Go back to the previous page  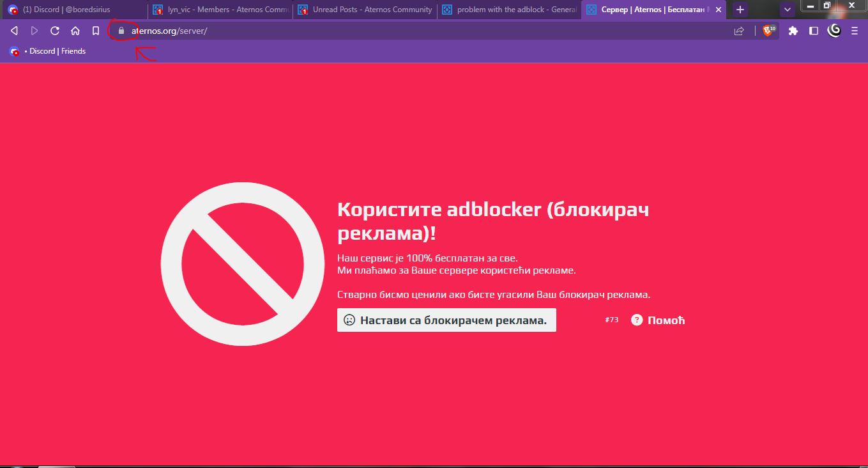14,31
